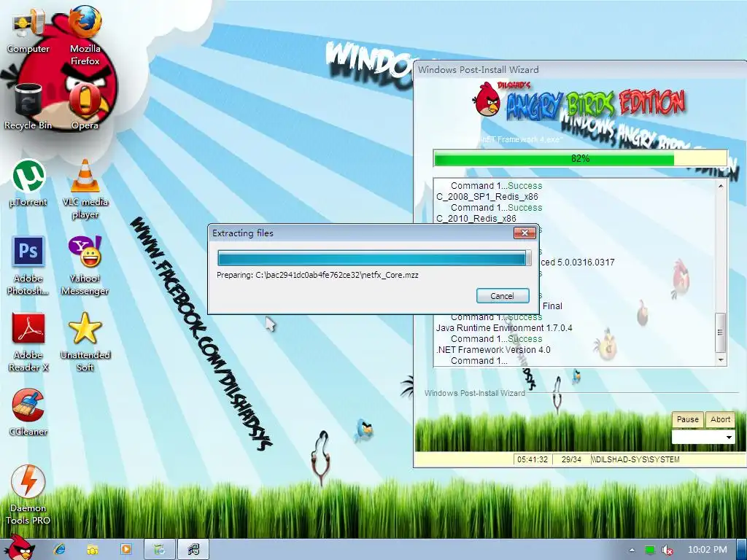Open Angry Bird Start menu button
This screenshot has height=560, width=747.
(19, 548)
